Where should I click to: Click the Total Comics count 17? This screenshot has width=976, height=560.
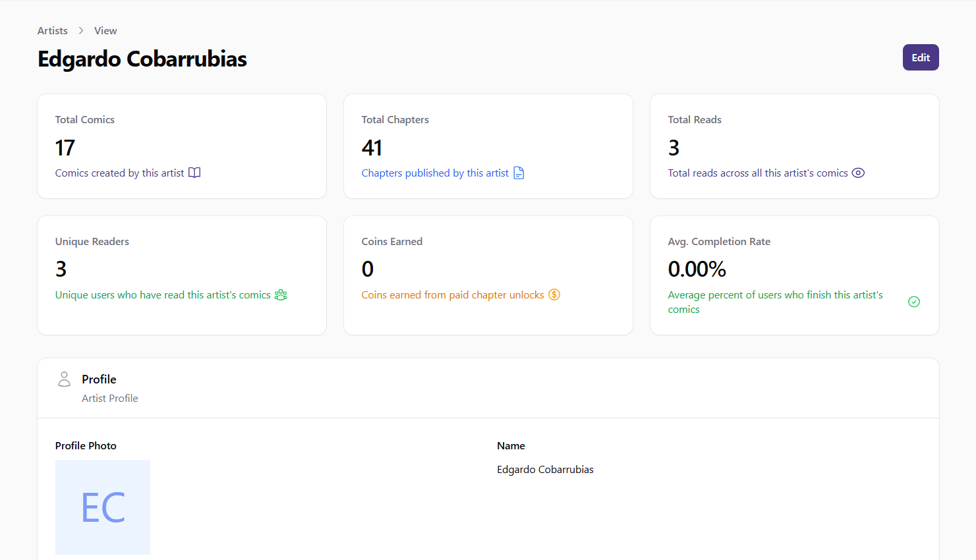coord(65,148)
